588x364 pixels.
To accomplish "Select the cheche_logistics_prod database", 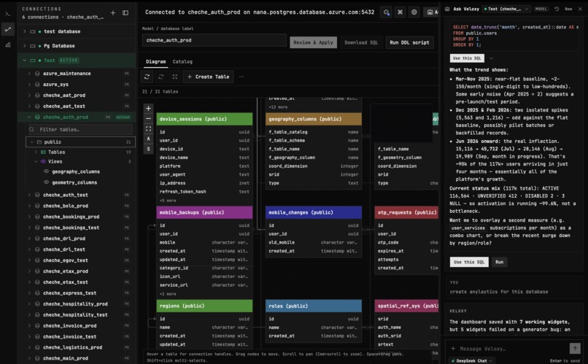I will coord(72,347).
